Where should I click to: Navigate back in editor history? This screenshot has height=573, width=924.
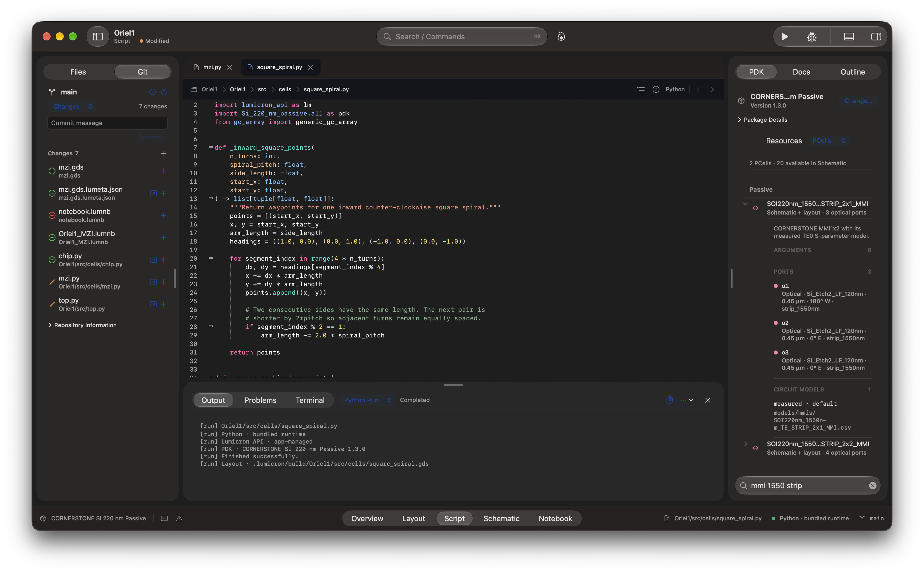click(698, 89)
